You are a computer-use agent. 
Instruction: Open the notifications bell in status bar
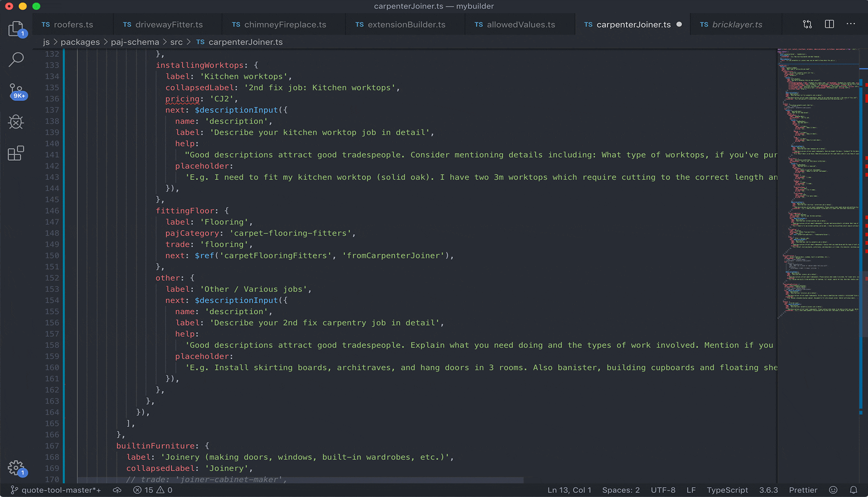854,490
